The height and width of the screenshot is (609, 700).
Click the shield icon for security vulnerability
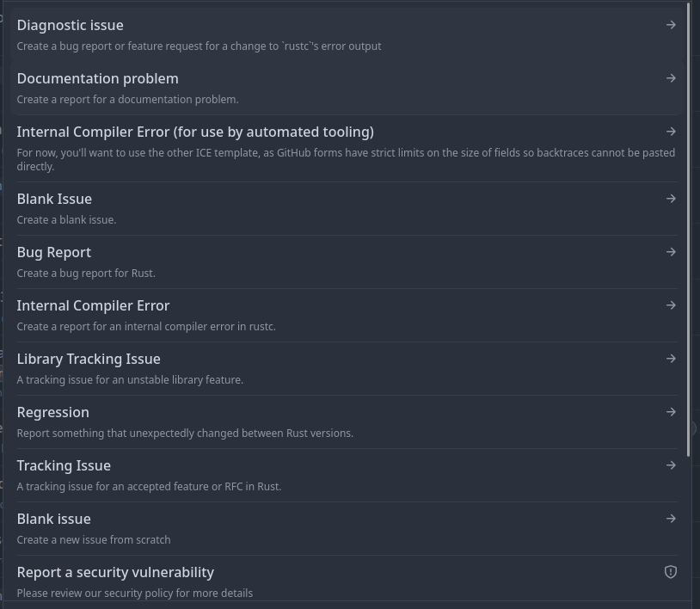(x=671, y=572)
